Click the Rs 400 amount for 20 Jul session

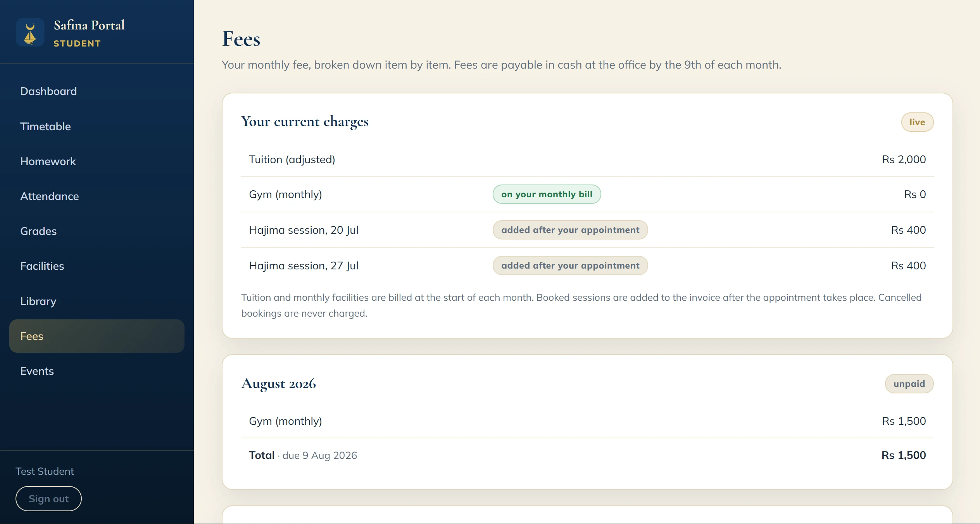tap(908, 230)
